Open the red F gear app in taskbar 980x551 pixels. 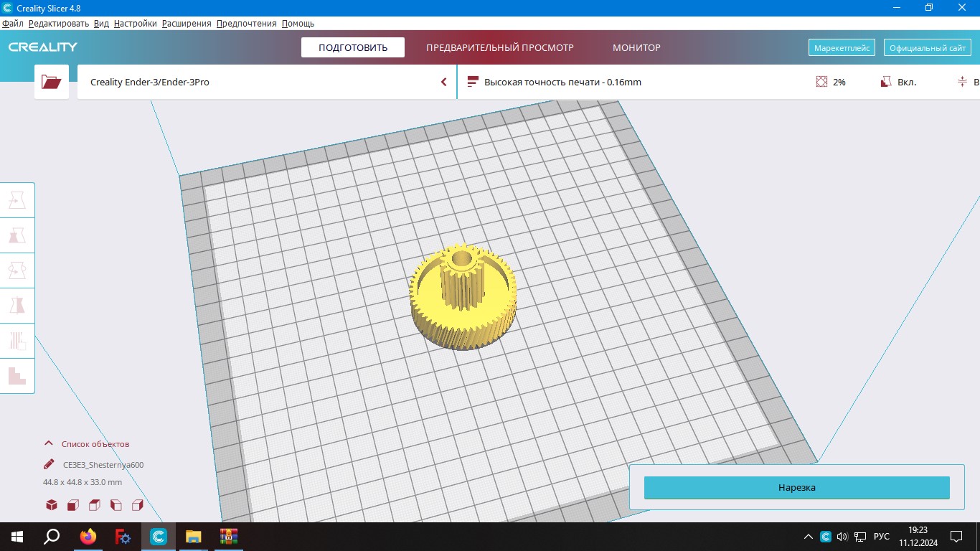[123, 537]
